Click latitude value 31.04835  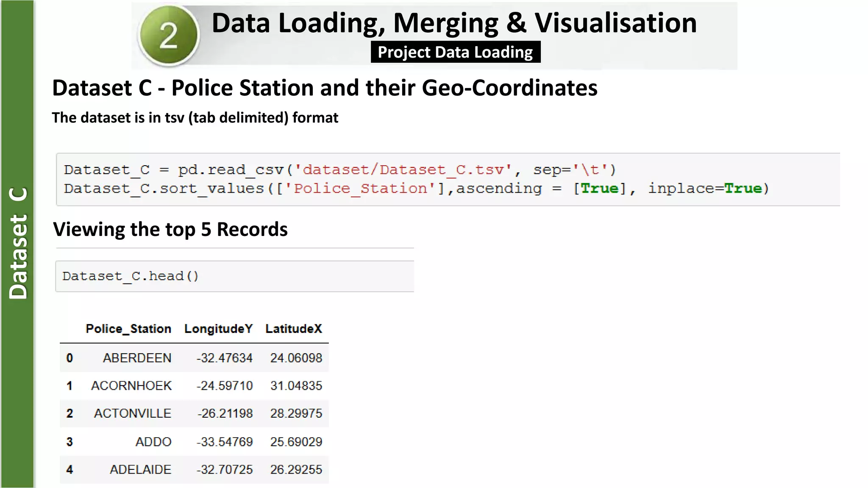pos(296,385)
